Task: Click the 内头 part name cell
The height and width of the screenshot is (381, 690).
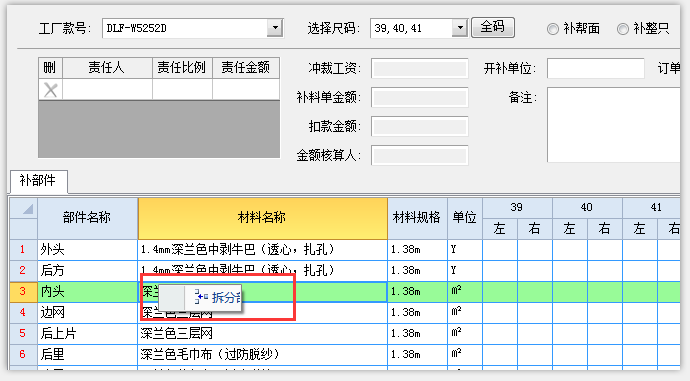Action: 88,292
